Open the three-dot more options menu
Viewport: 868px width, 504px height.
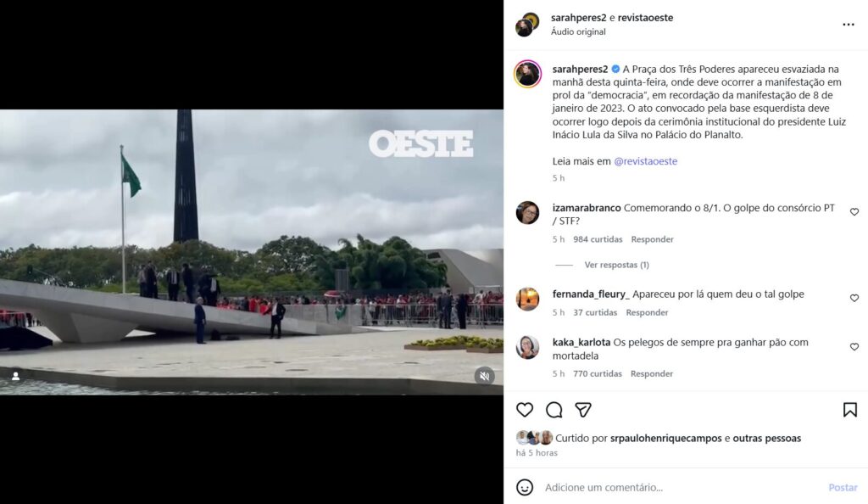click(x=848, y=25)
